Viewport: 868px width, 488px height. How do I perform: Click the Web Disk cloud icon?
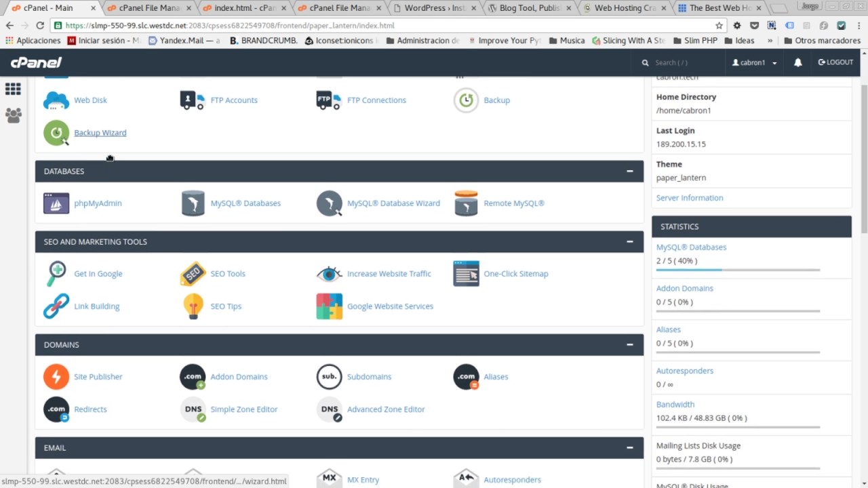[x=56, y=100]
